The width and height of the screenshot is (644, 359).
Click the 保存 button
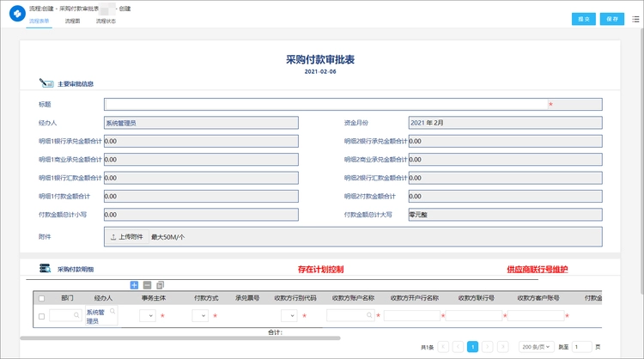click(611, 19)
